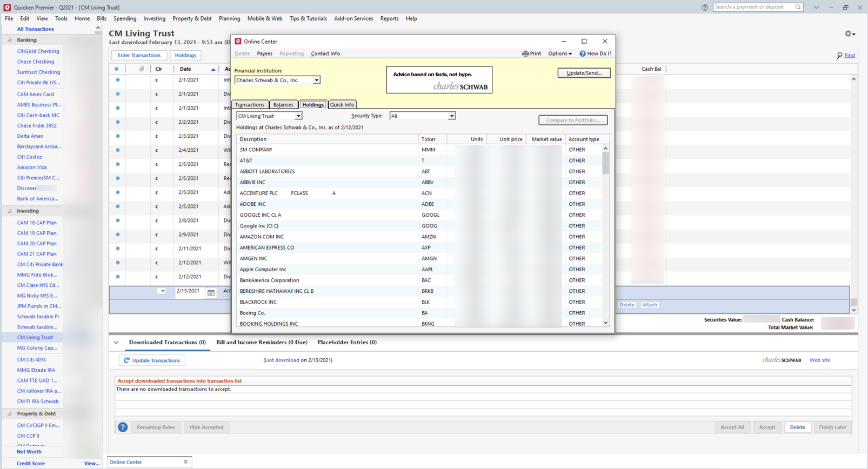Screen dimensions: 868x469
Task: Click the blue help question mark icon
Action: click(123, 427)
